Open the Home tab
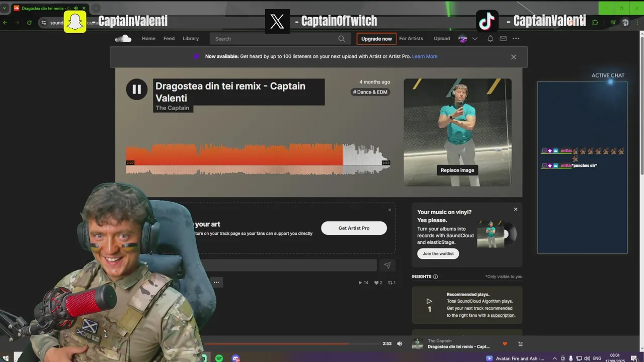The width and height of the screenshot is (644, 362). [148, 39]
